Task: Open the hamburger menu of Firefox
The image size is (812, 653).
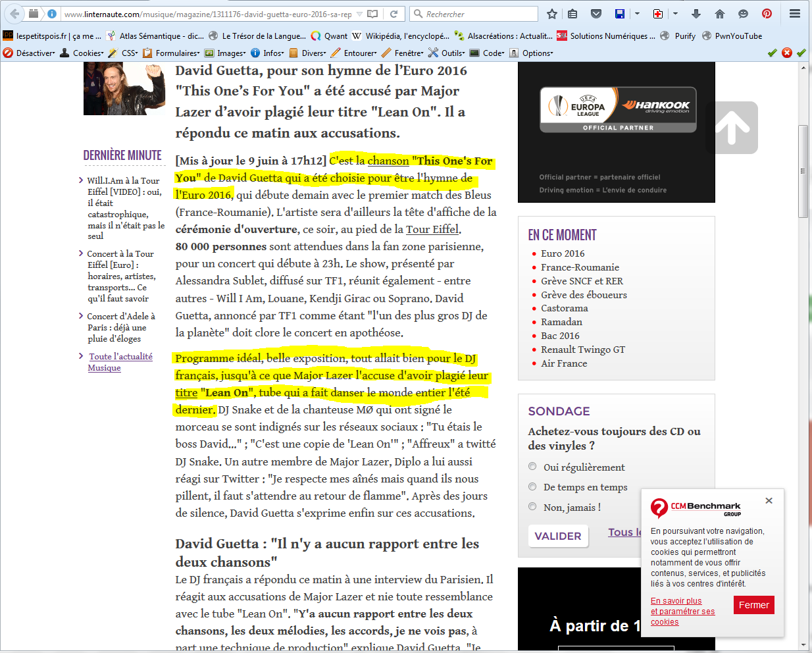Action: coord(795,14)
